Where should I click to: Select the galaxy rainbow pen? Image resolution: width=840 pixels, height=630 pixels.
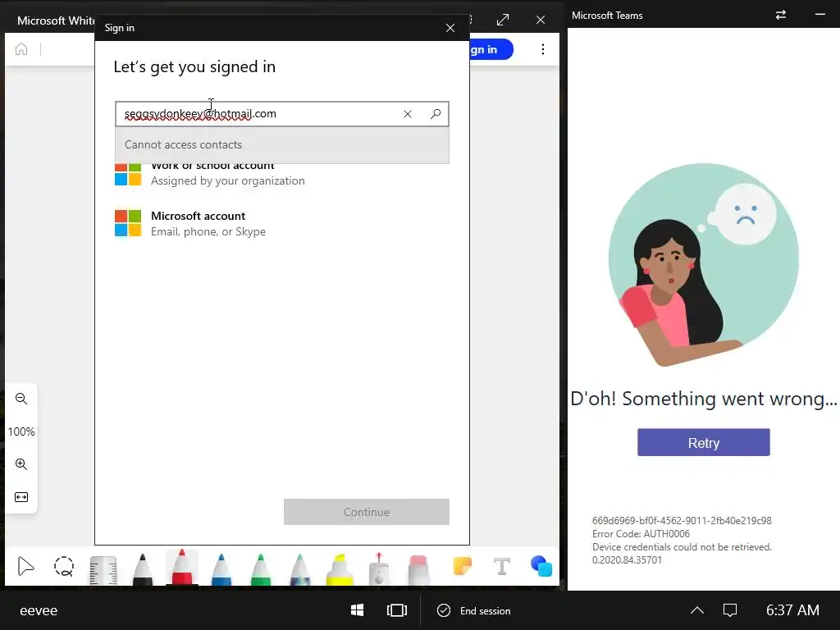pyautogui.click(x=300, y=569)
